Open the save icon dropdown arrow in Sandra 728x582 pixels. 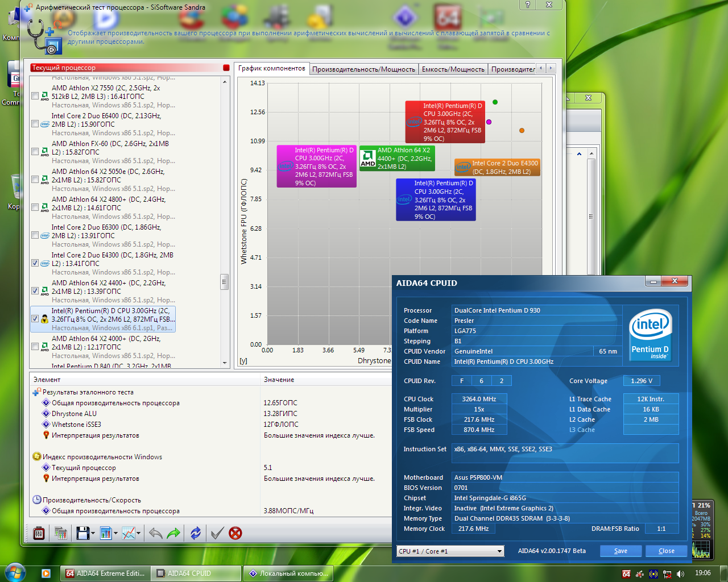[93, 533]
